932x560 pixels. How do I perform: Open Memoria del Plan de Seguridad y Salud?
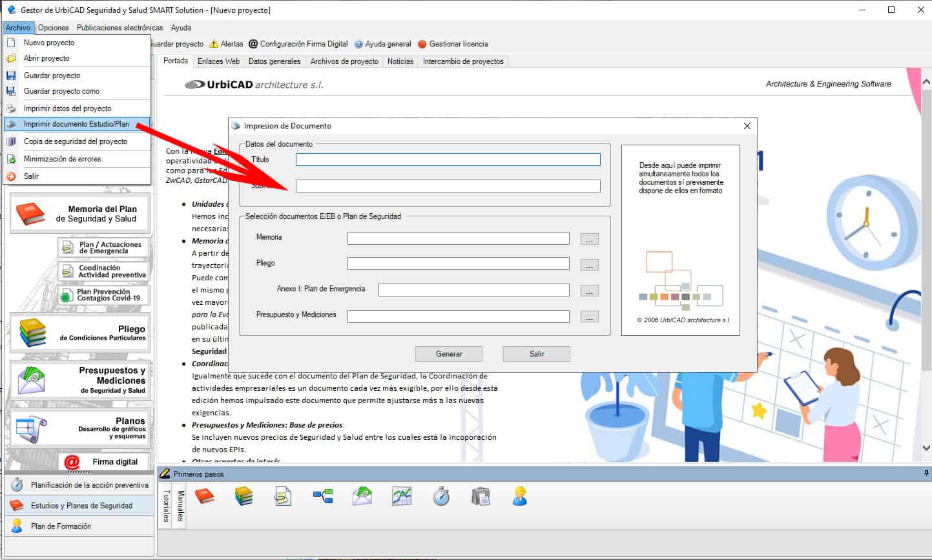pyautogui.click(x=80, y=214)
